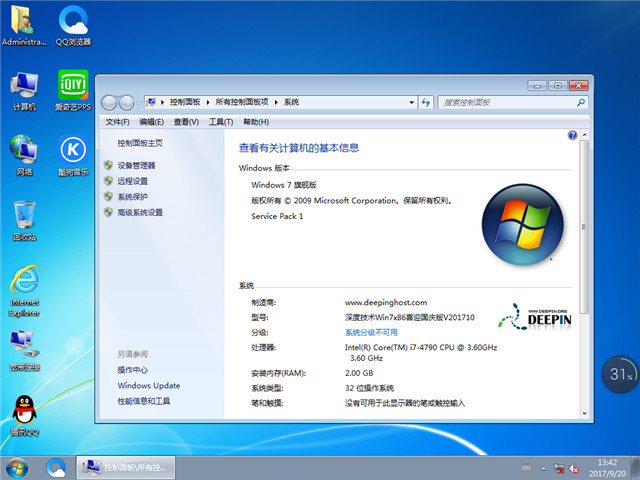Click the blue help question mark icon
The height and width of the screenshot is (480, 640).
[x=572, y=135]
